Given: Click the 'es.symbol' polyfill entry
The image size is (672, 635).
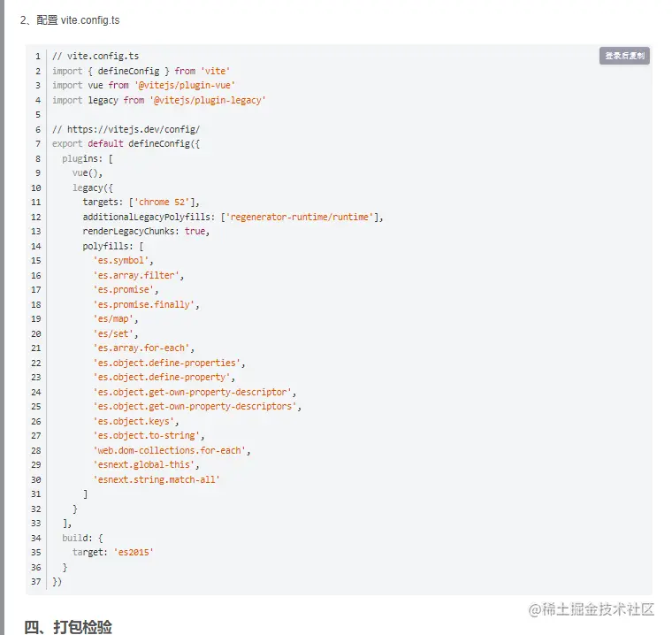Looking at the screenshot, I should click(124, 261).
